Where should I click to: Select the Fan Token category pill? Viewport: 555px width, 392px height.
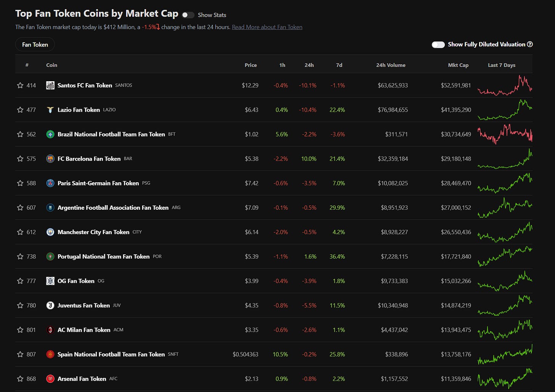(x=35, y=45)
